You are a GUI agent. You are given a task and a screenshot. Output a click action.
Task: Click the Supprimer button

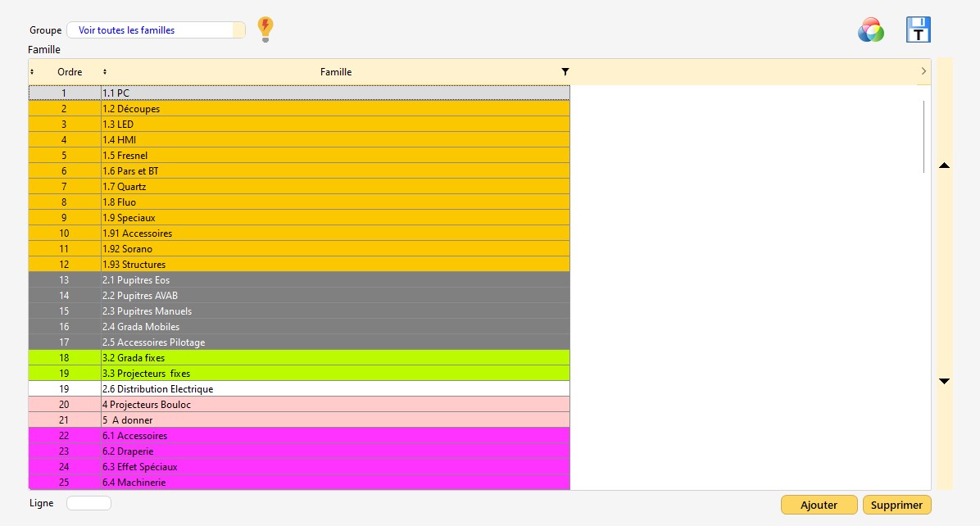(x=896, y=506)
